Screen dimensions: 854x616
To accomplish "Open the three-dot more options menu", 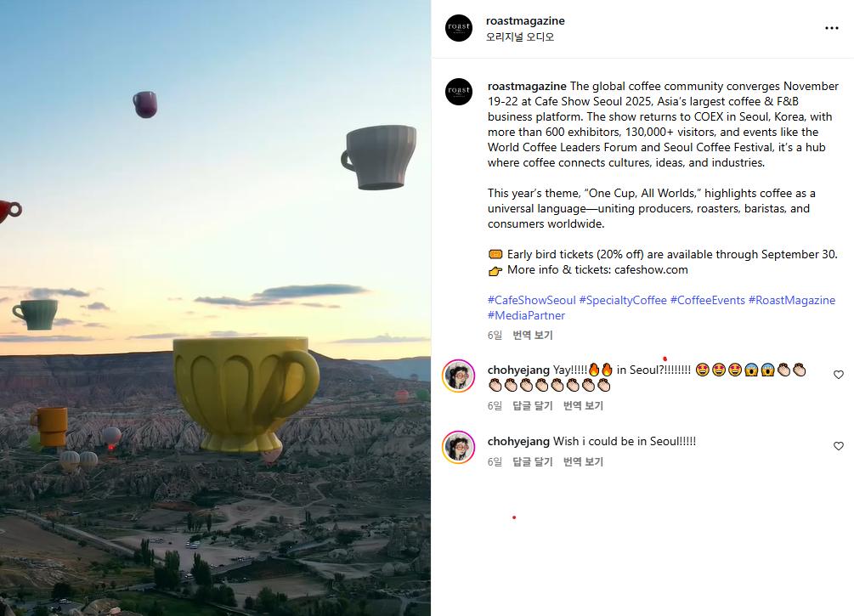I will 831,28.
